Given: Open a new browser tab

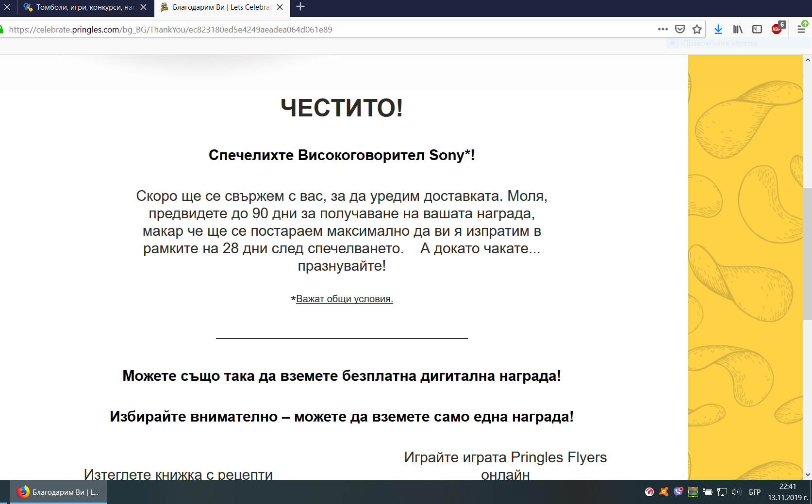Looking at the screenshot, I should pos(300,7).
